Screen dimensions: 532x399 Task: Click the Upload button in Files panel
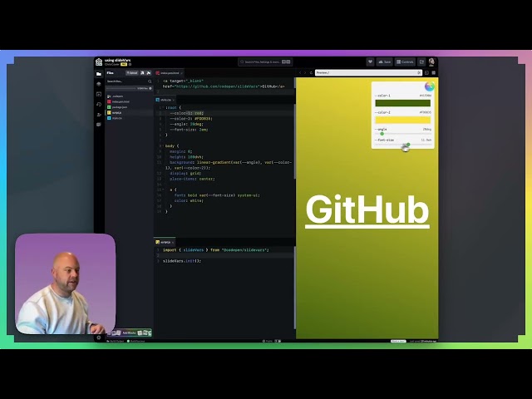[x=132, y=73]
